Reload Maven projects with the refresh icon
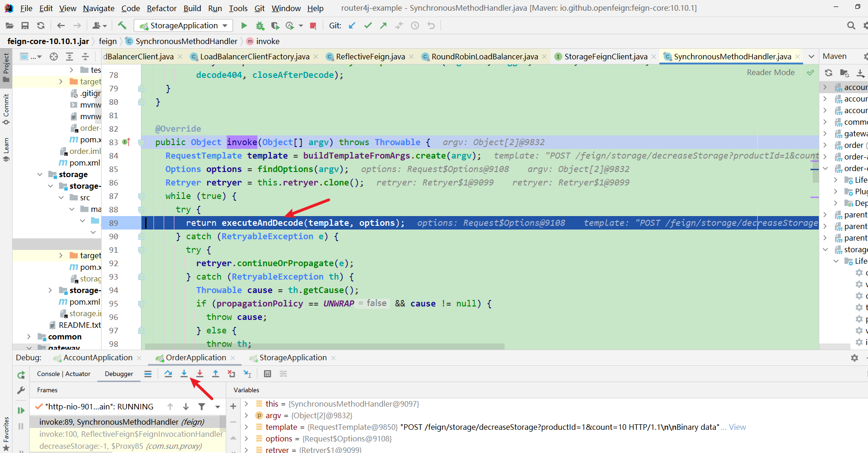Screen dimensions: 868x453 (x=829, y=73)
